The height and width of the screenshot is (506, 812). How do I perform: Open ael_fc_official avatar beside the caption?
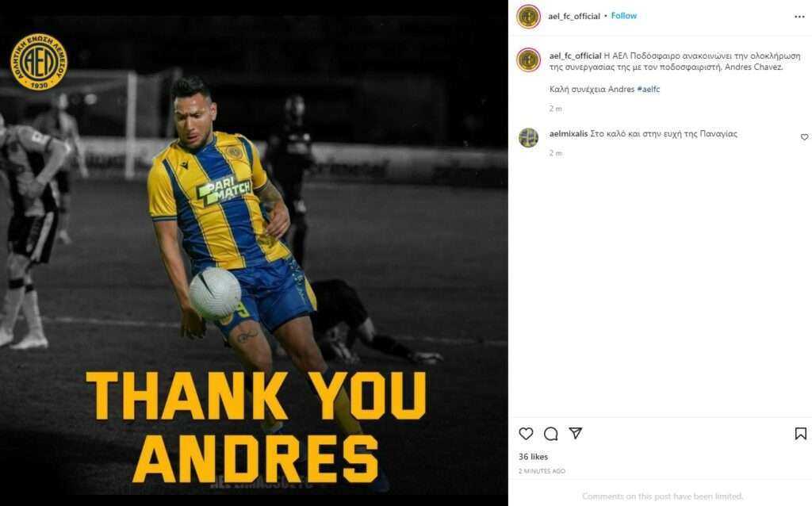(x=528, y=60)
